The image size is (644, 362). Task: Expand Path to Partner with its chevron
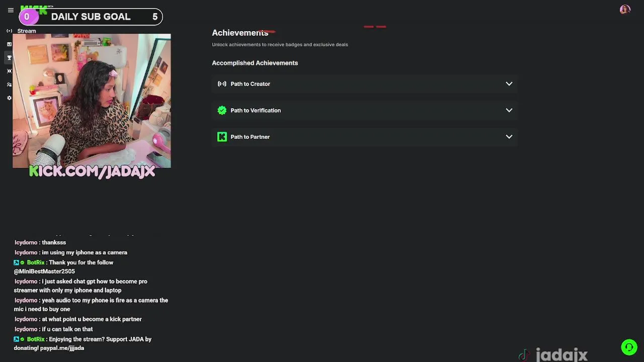click(x=509, y=137)
